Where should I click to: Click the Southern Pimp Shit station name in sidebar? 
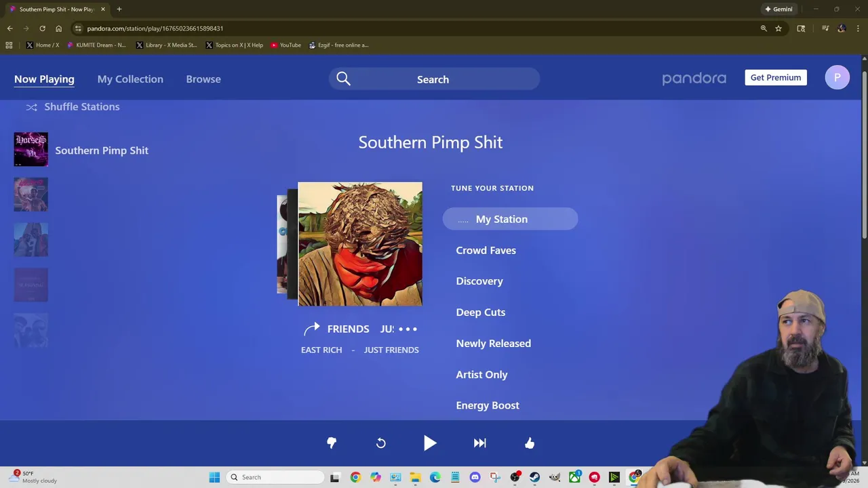coord(102,150)
